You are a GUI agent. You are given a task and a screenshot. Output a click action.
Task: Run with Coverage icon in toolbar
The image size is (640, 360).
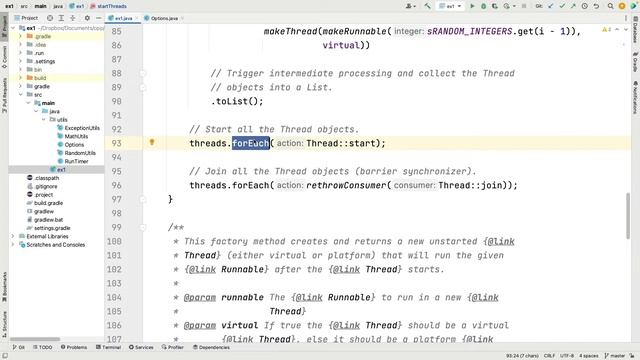495,6
